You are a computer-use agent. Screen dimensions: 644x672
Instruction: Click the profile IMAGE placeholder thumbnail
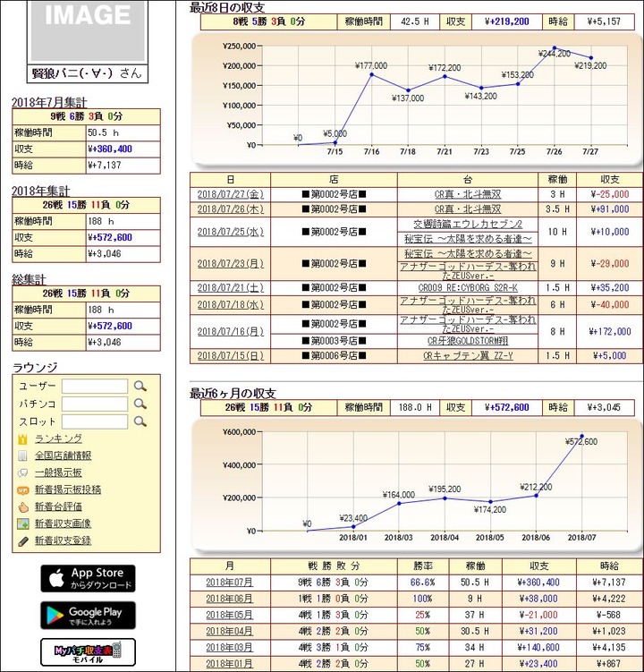click(x=88, y=30)
